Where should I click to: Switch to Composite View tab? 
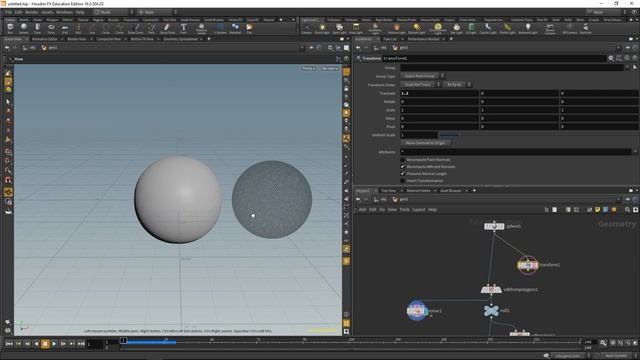109,39
